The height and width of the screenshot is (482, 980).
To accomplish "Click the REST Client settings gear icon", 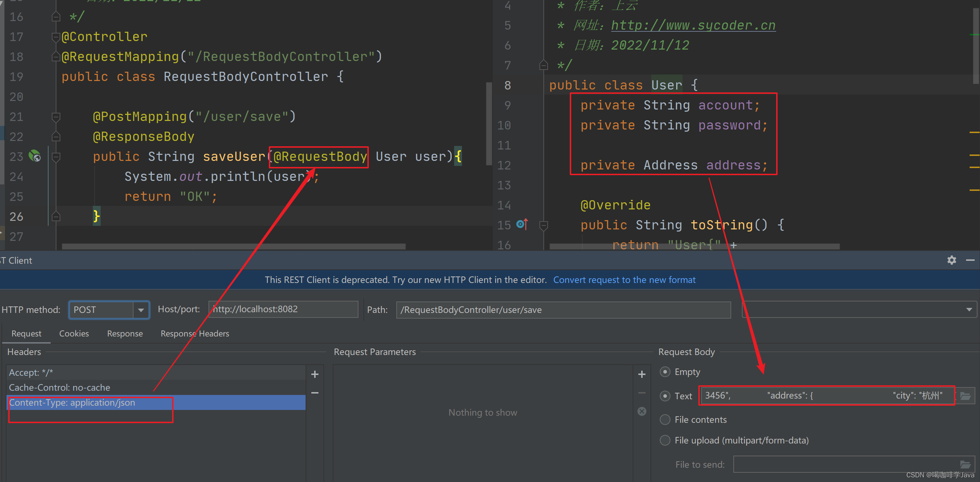I will coord(951,260).
